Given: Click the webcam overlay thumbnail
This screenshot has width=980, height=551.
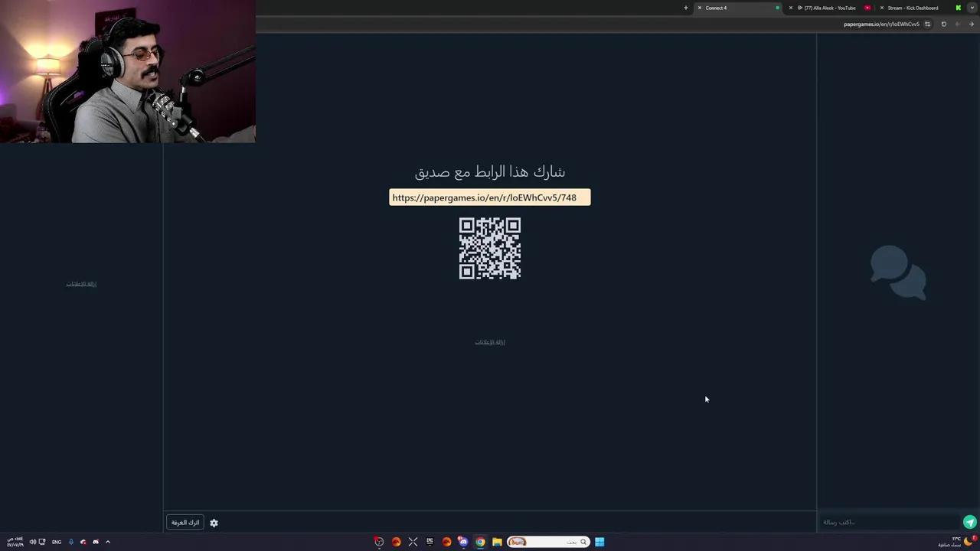Looking at the screenshot, I should (x=128, y=71).
